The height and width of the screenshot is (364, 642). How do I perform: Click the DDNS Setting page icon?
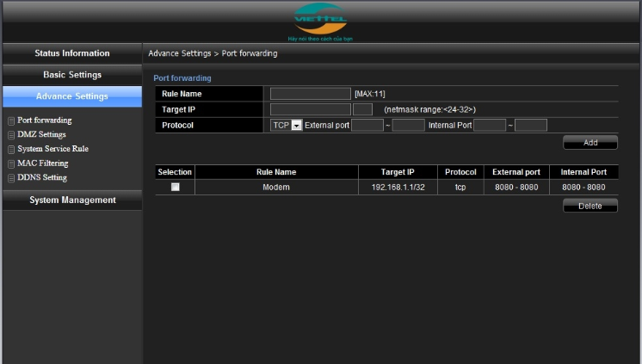pos(11,178)
